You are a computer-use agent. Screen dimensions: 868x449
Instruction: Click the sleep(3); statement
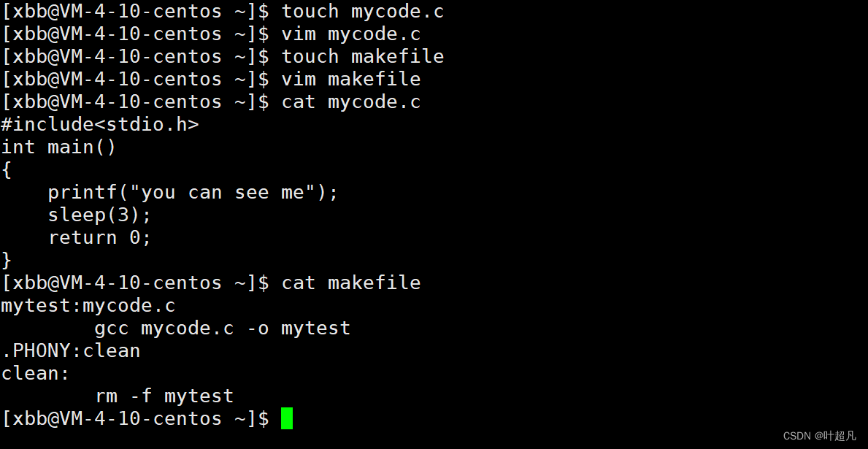(x=99, y=215)
